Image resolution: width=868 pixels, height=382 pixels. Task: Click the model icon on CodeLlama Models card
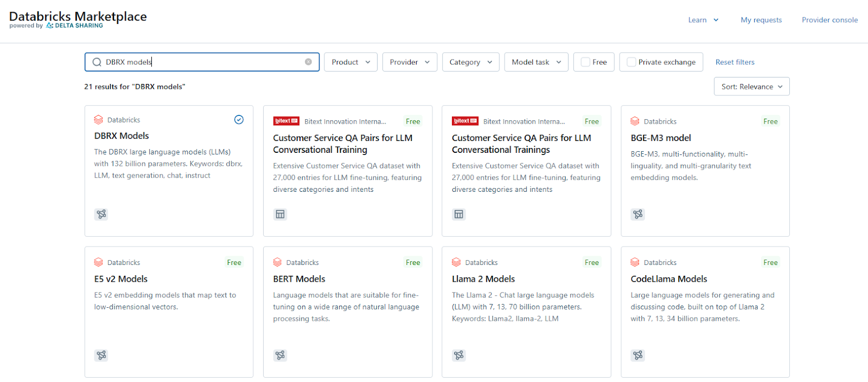(x=638, y=355)
